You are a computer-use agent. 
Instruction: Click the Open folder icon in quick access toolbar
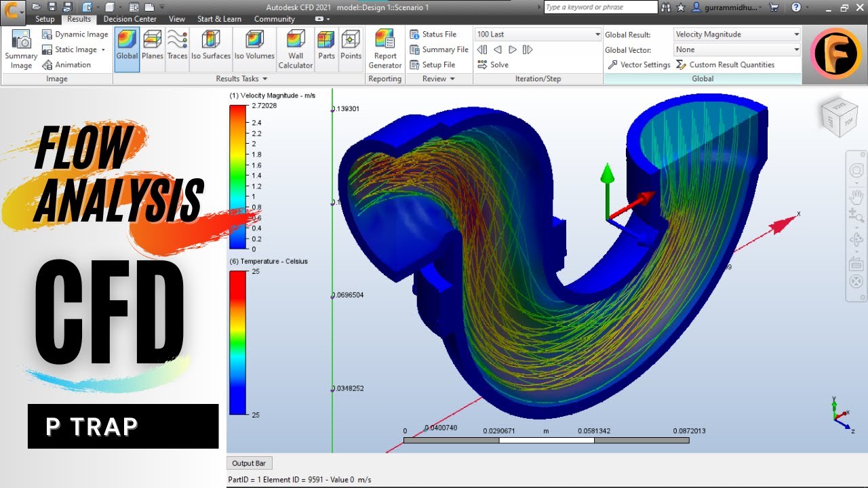coord(36,7)
